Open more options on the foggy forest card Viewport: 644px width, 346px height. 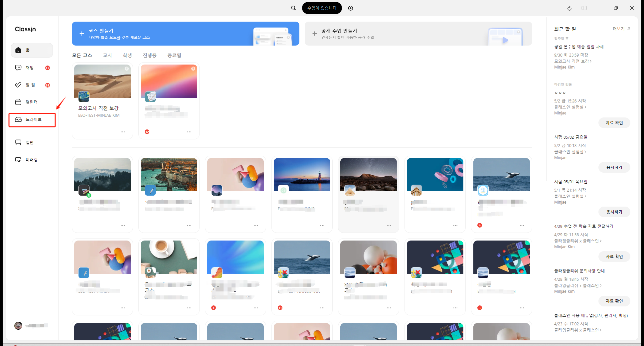123,225
